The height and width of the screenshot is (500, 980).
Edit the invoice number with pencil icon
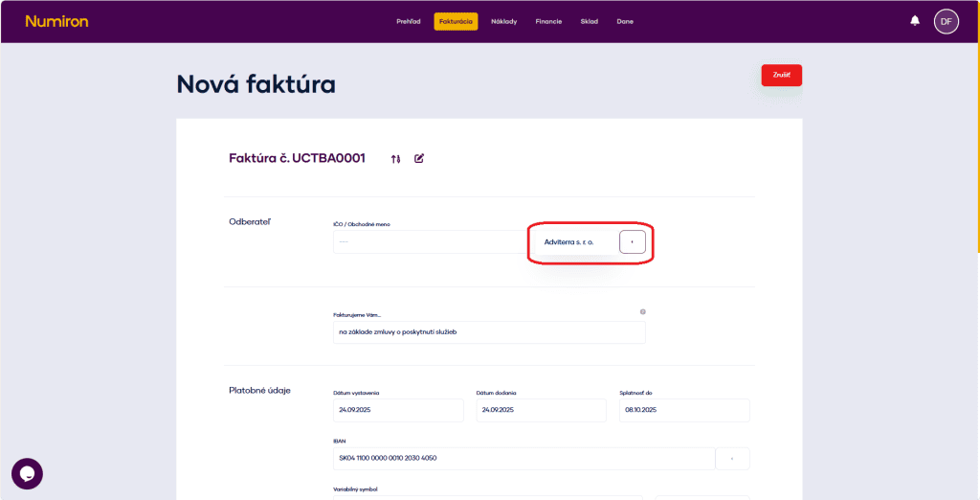[x=419, y=158]
